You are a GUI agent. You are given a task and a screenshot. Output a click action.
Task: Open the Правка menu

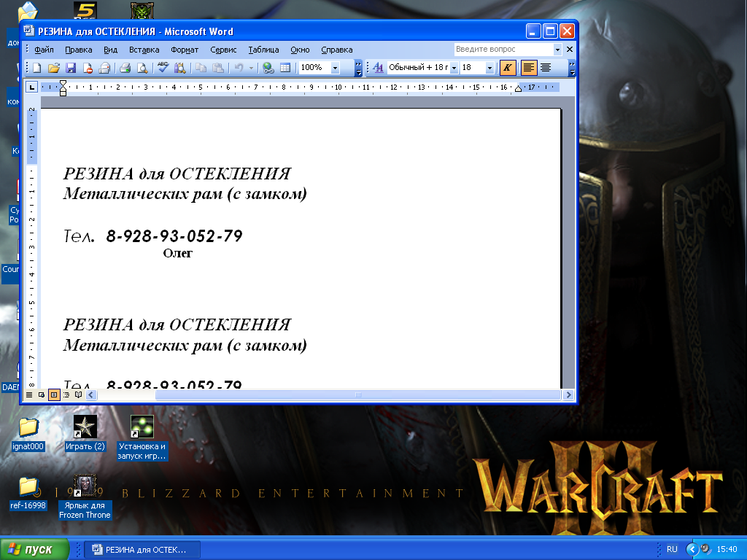(79, 50)
